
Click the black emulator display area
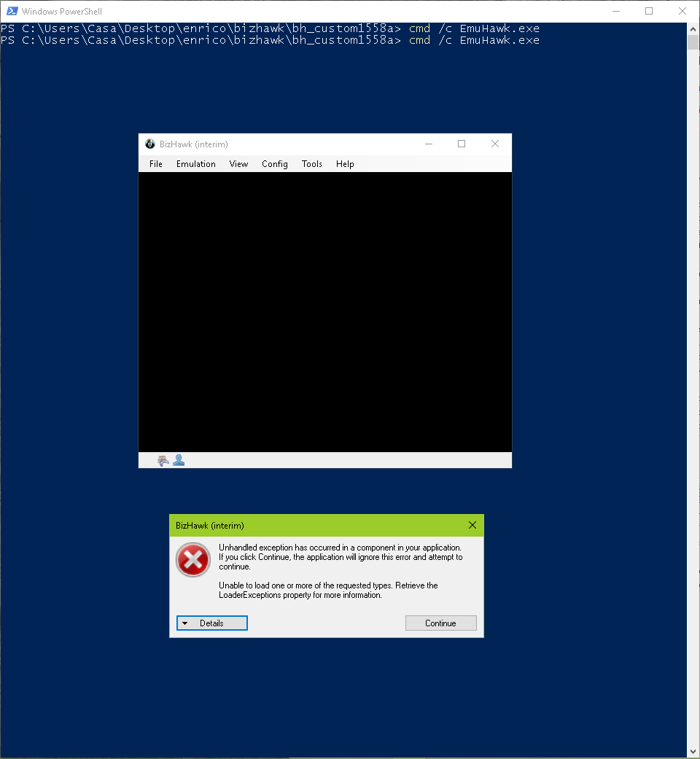click(x=324, y=314)
